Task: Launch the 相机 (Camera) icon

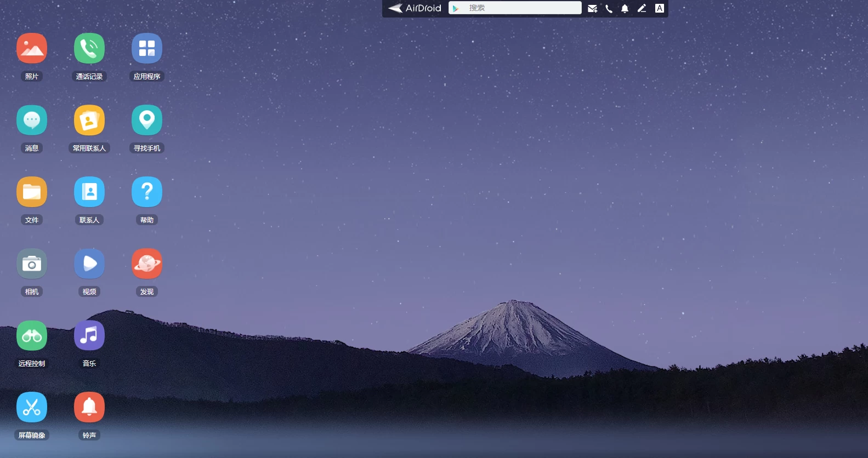Action: (32, 264)
